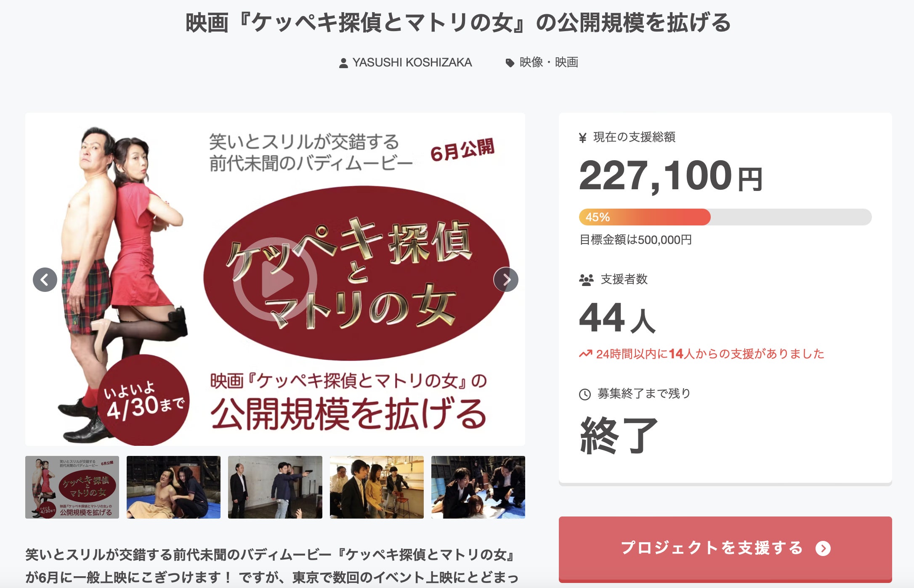Click the supporters group icon

pyautogui.click(x=586, y=280)
